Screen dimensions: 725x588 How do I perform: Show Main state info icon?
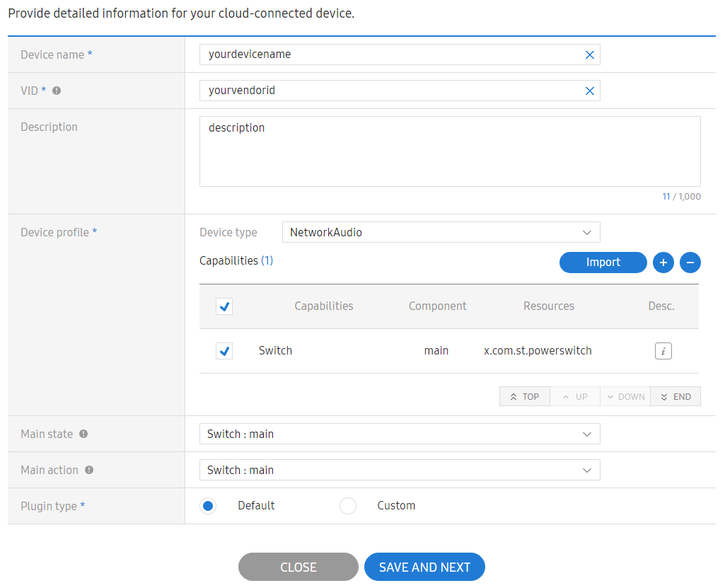[83, 434]
